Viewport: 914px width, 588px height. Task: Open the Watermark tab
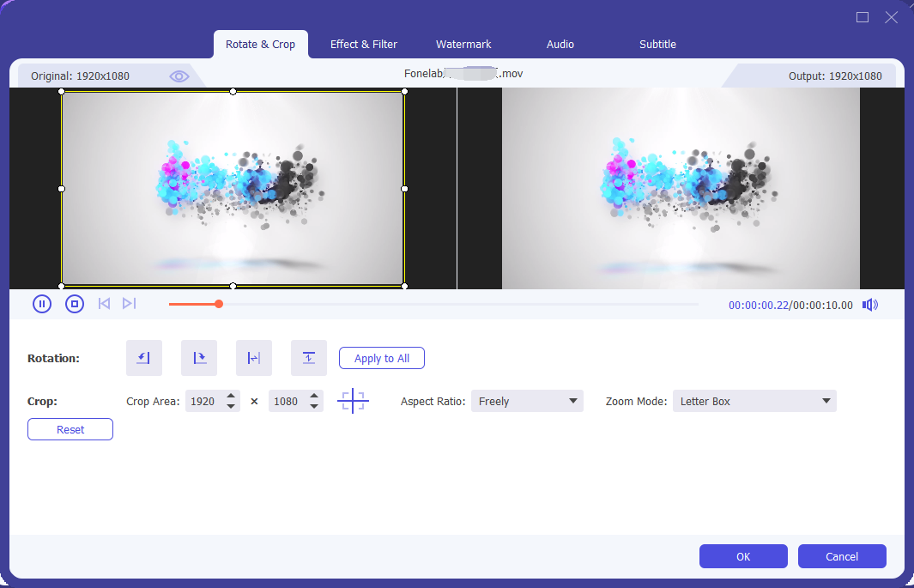(x=463, y=44)
